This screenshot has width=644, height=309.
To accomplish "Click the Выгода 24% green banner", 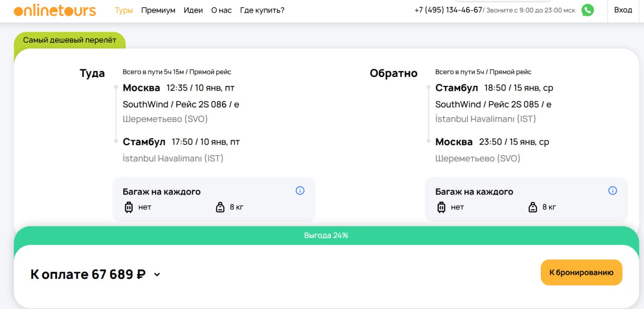I will [x=326, y=235].
